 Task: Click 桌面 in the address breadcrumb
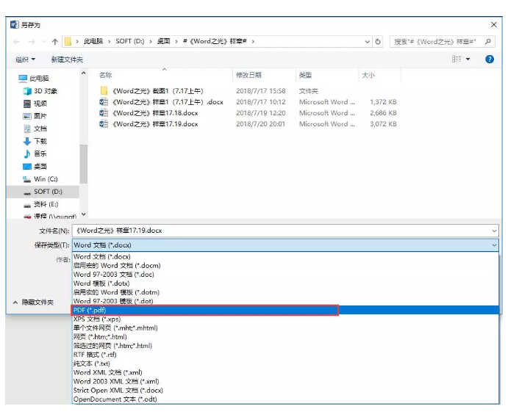click(x=163, y=41)
